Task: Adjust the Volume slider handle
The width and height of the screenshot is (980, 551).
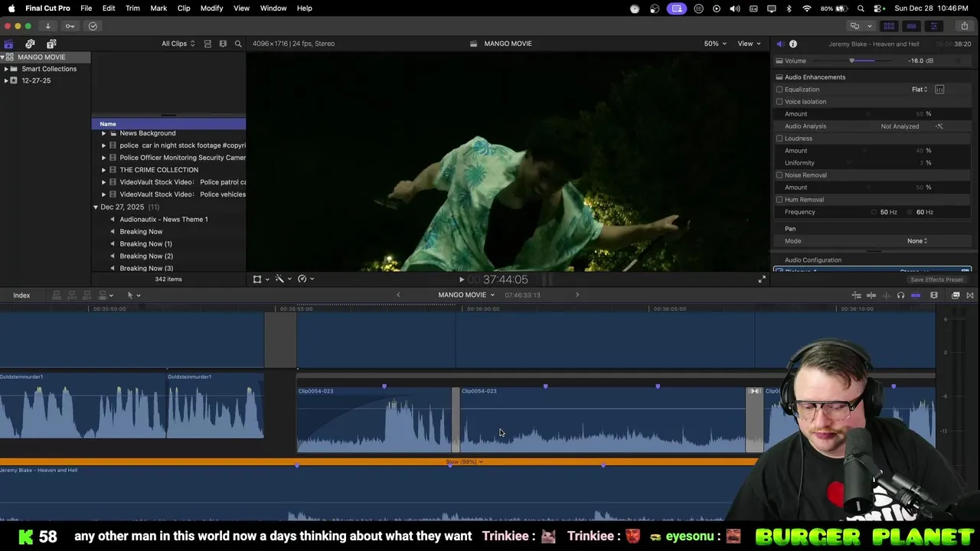Action: point(851,61)
